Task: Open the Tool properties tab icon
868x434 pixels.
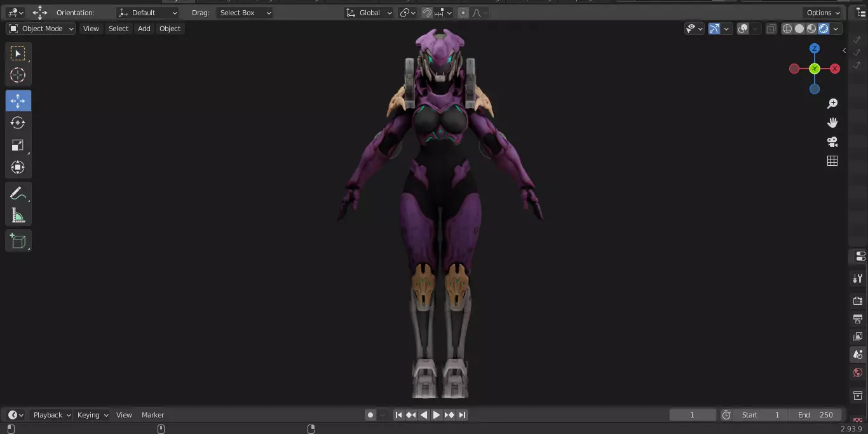Action: pos(858,278)
